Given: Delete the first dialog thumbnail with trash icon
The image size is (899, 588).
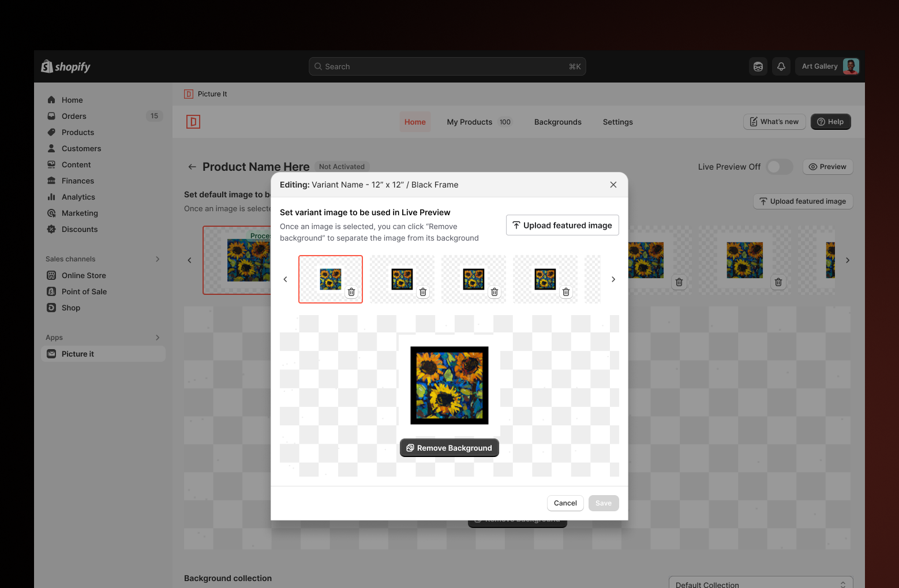Looking at the screenshot, I should 351,292.
